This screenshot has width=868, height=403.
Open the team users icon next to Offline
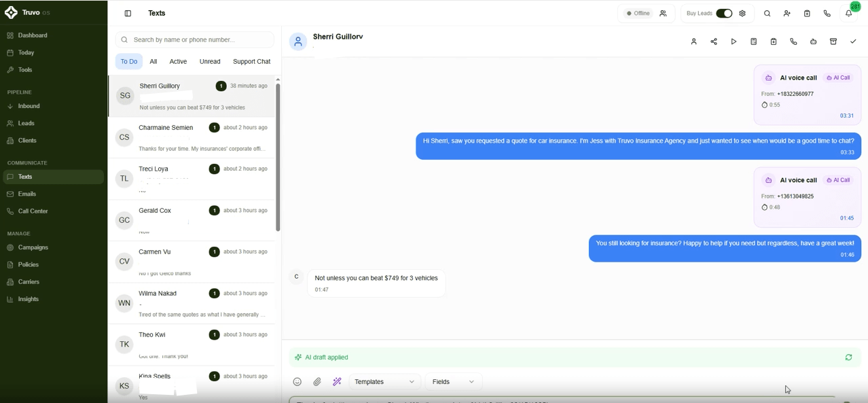[663, 14]
